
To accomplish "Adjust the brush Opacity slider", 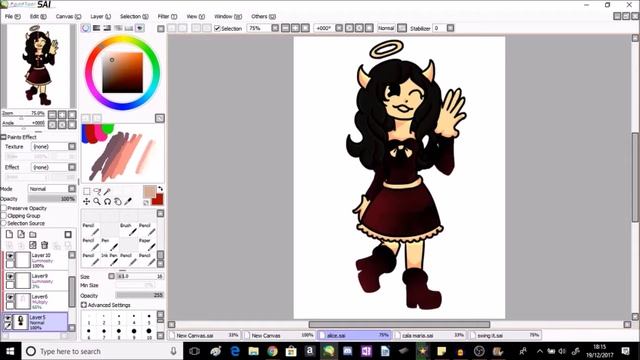I will tap(139, 295).
